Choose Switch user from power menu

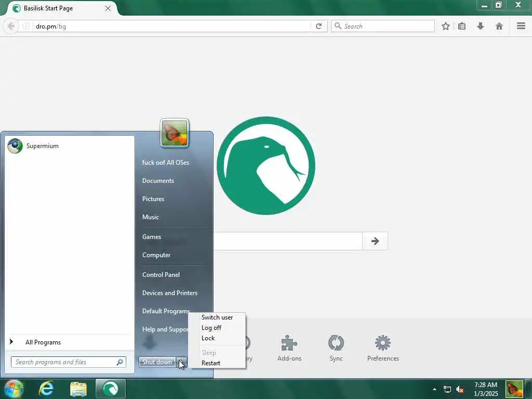217,317
